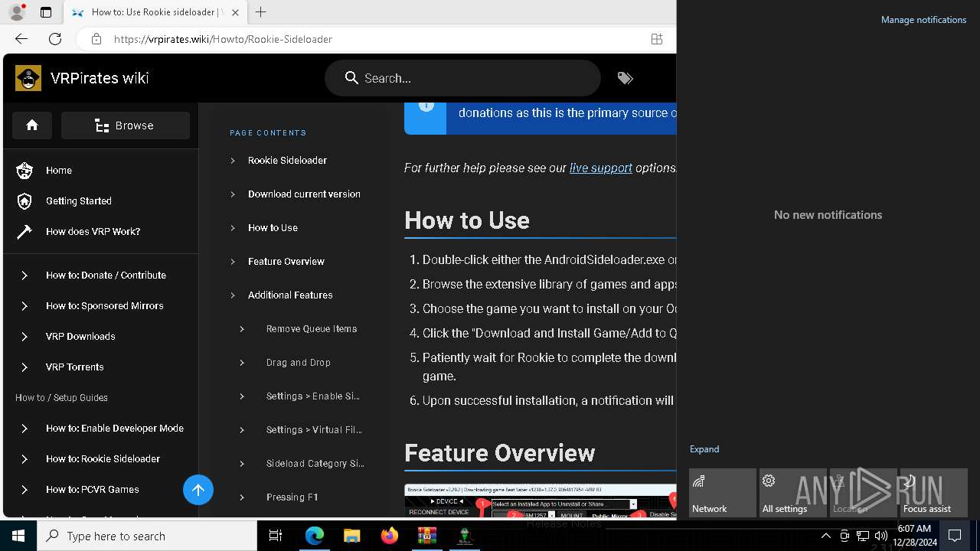Jump to How to Use section
The width and height of the screenshot is (980, 551).
click(273, 227)
